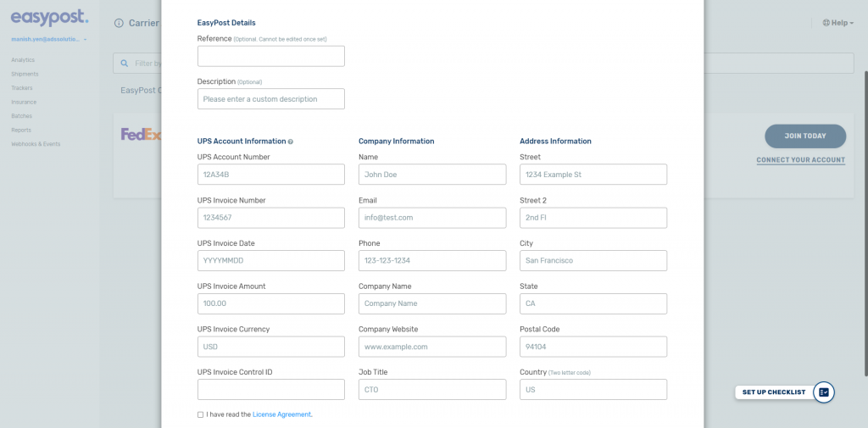Click the UPS Account Number field

(x=271, y=175)
